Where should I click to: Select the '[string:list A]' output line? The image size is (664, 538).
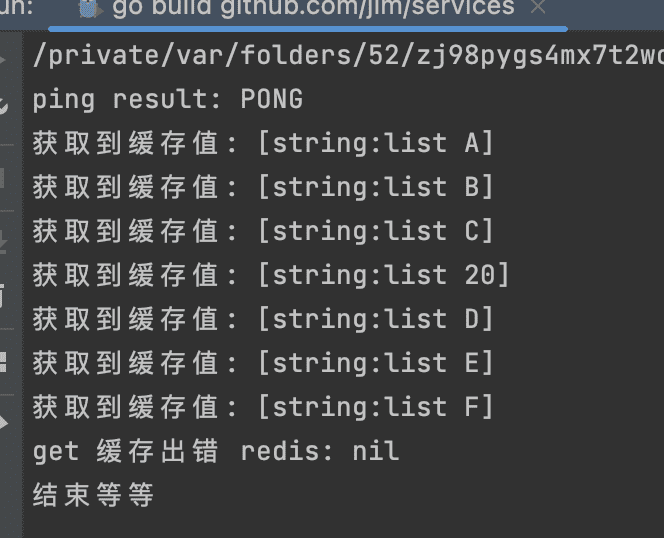click(263, 143)
